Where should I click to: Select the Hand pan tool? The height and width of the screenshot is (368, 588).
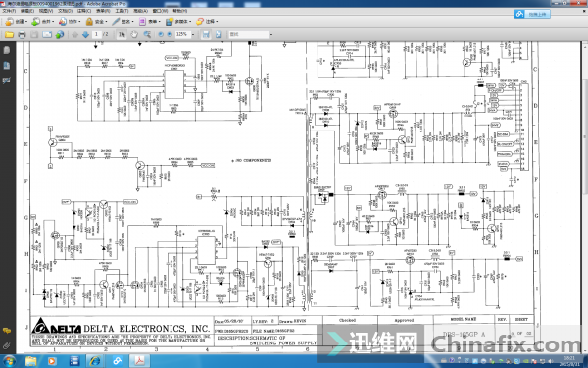point(134,35)
